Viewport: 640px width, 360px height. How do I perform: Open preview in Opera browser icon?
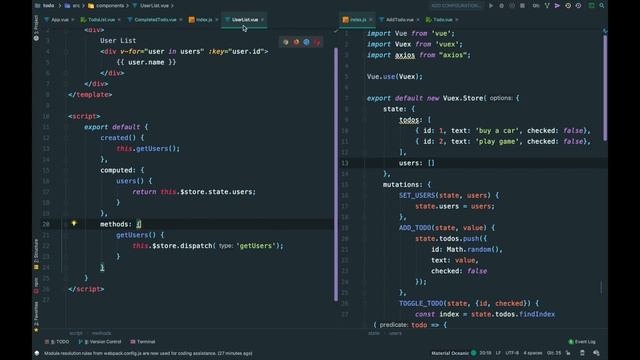point(317,42)
